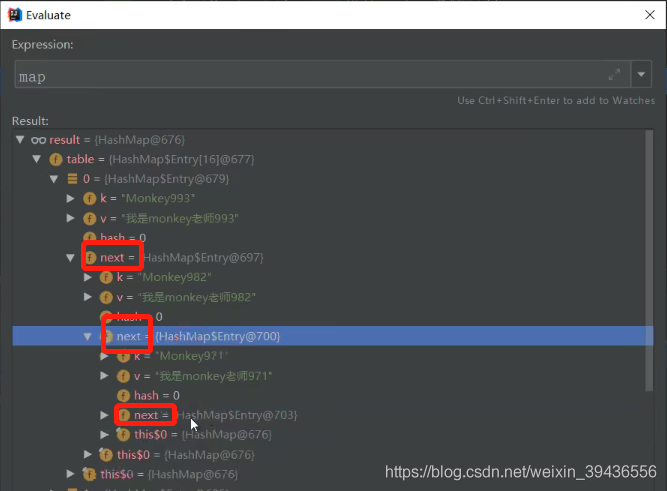The width and height of the screenshot is (667, 491).
Task: Expand the k = "Monkey993" field
Action: click(x=71, y=198)
